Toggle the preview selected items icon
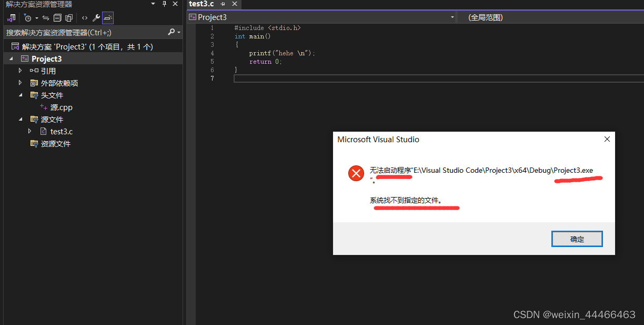Screen dimensions: 644x325 point(108,17)
